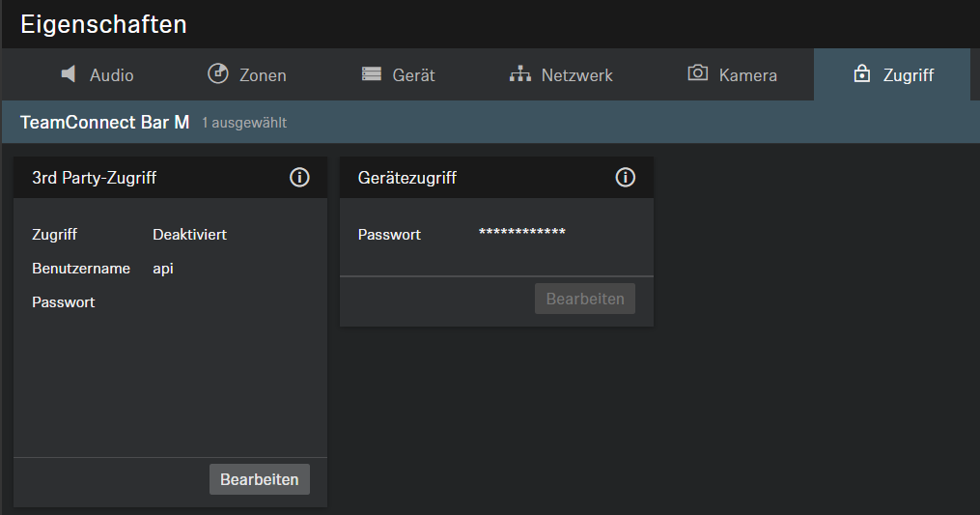The width and height of the screenshot is (980, 515).
Task: Click the Deaktiviert access status value
Action: 189,235
